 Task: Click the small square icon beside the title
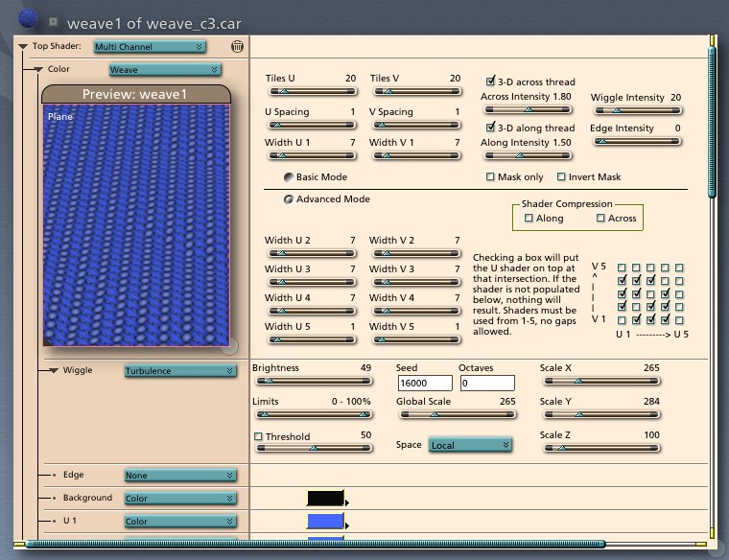click(54, 19)
